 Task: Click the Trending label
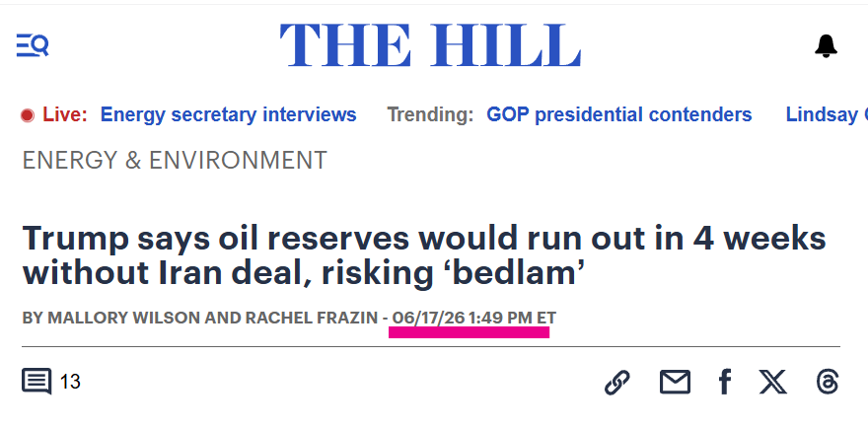tap(430, 114)
